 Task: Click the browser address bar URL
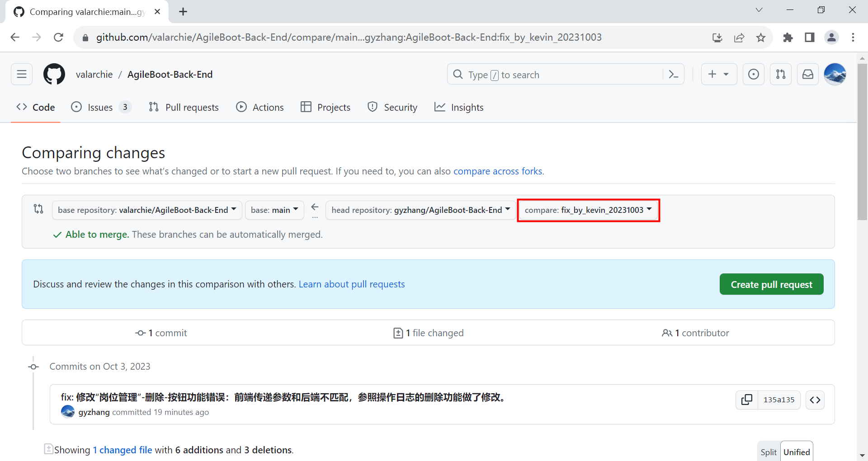[349, 38]
